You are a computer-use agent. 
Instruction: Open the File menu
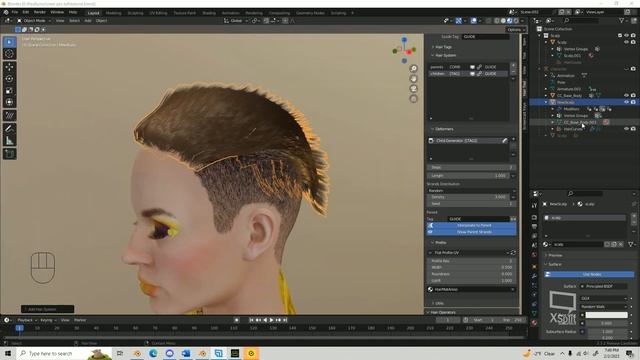(15, 12)
